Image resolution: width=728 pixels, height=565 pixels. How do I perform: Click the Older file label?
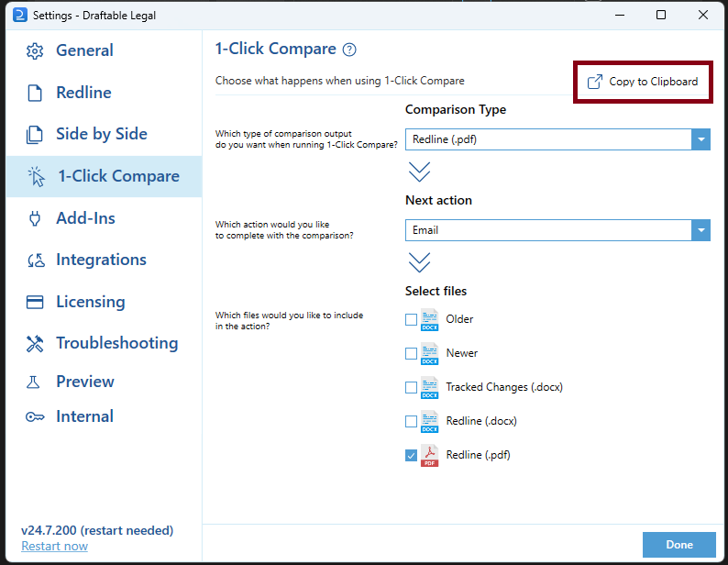tap(459, 319)
